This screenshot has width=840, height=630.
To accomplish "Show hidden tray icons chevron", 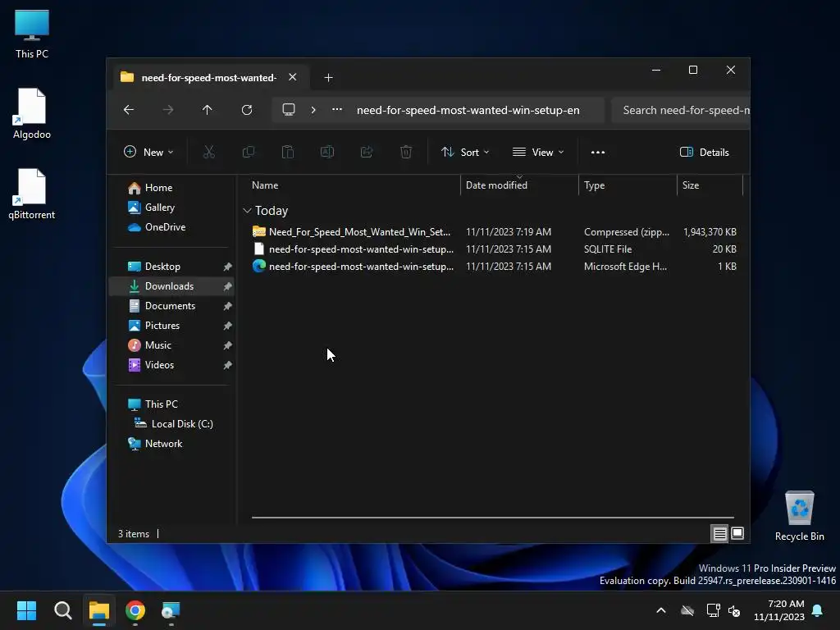I will click(x=661, y=610).
